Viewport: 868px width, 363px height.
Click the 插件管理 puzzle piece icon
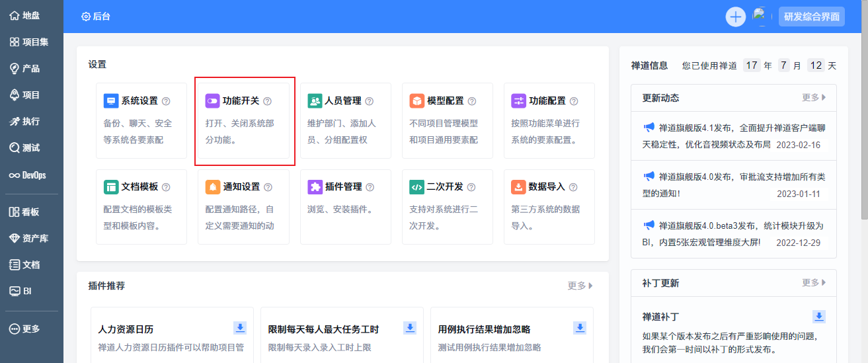[x=315, y=187]
